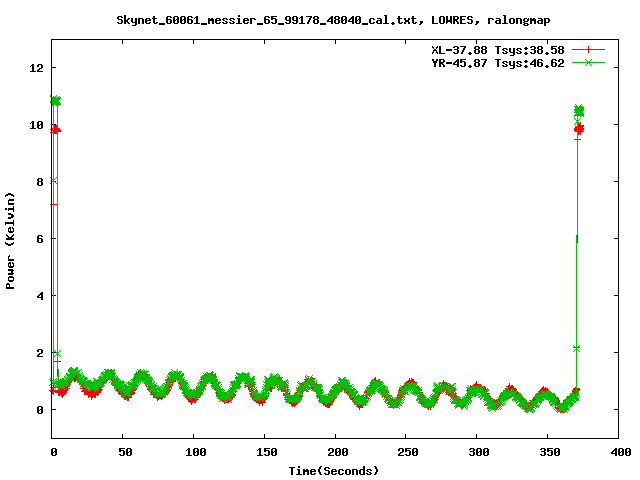Click the x-axis tick label 350
Image resolution: width=640 pixels, height=480 pixels.
coord(550,452)
